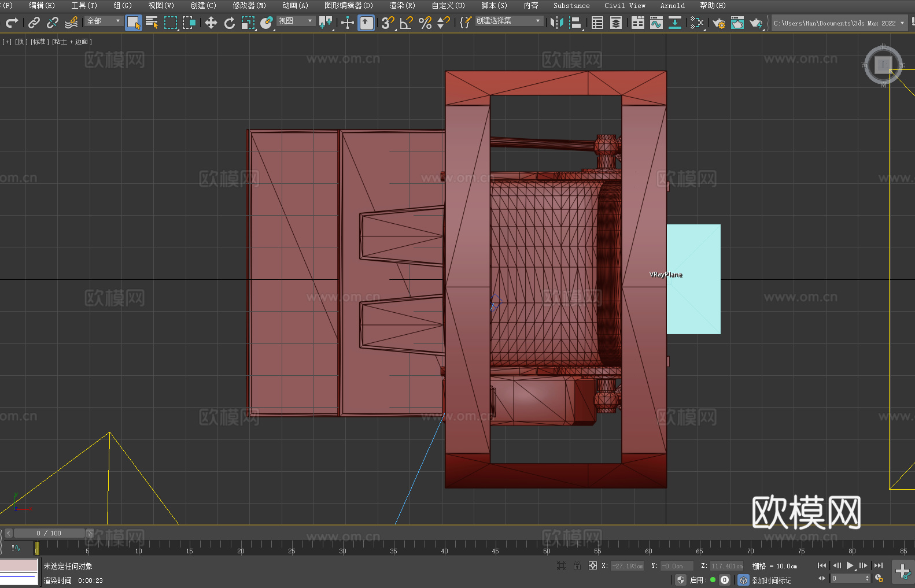This screenshot has width=915, height=588.
Task: Play the animation
Action: pyautogui.click(x=850, y=565)
